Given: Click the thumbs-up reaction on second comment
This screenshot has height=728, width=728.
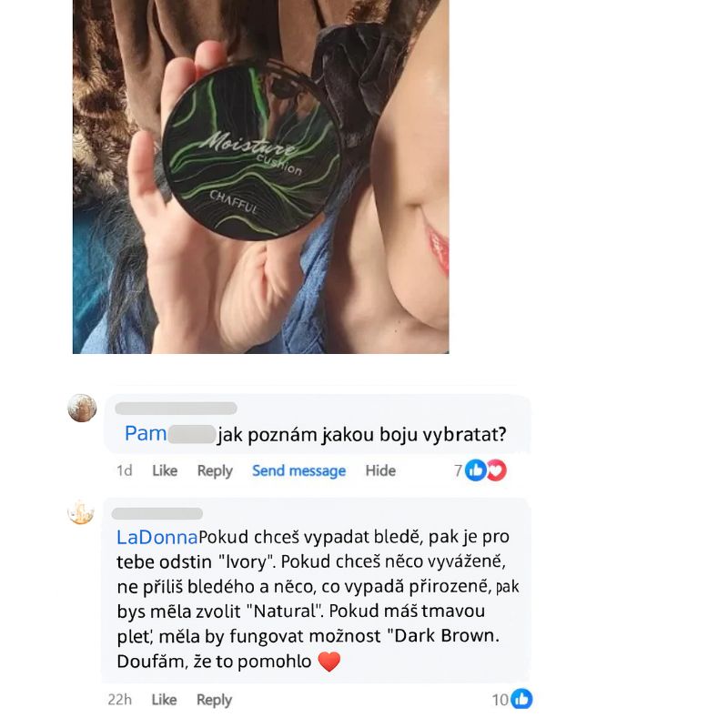Looking at the screenshot, I should (521, 699).
